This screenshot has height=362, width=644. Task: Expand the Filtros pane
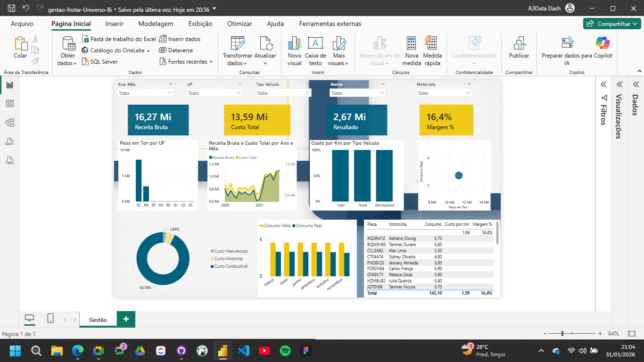point(603,84)
